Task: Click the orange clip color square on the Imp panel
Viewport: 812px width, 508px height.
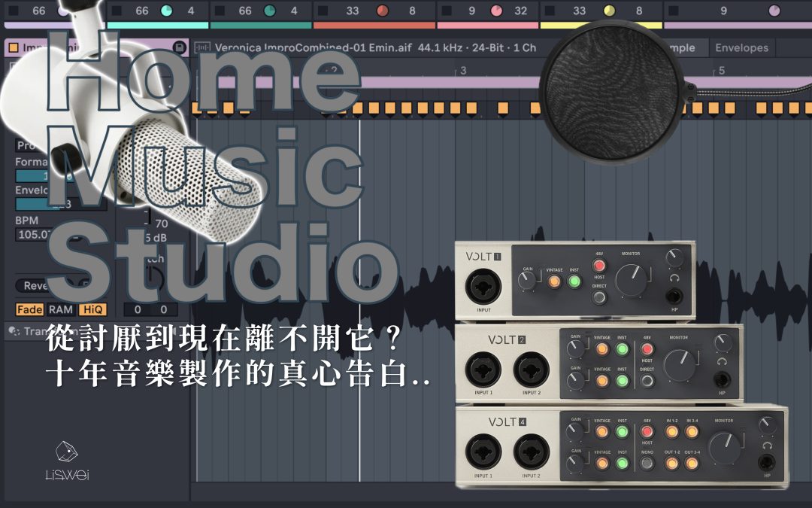Action: point(13,46)
